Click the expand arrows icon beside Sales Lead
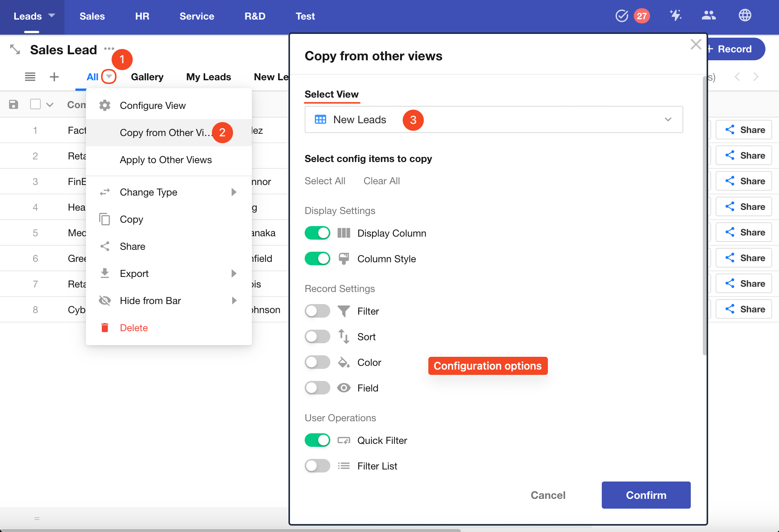Screen dimensions: 779x532 click(15, 49)
